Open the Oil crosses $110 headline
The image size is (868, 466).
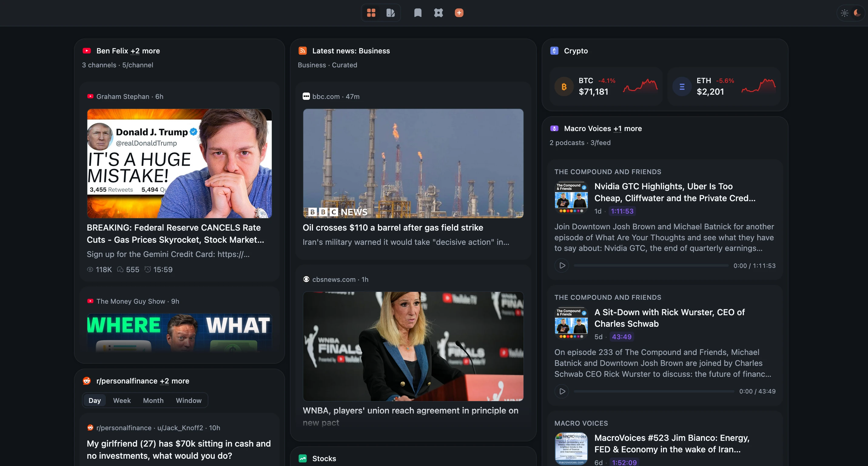click(392, 228)
